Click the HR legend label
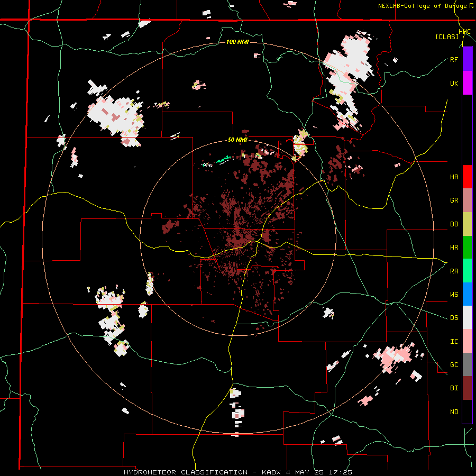Viewport: 476px width, 476px height. click(454, 248)
